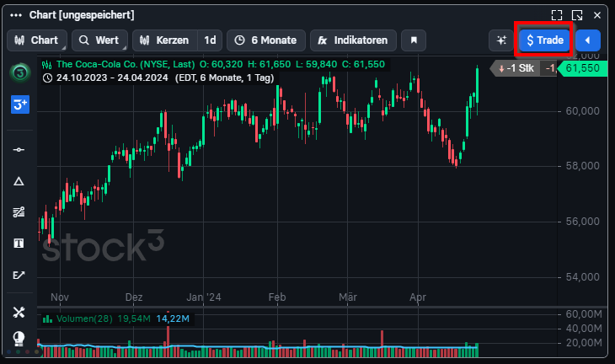Click the bookmark icon in the toolbar
The image size is (615, 364).
click(x=414, y=40)
